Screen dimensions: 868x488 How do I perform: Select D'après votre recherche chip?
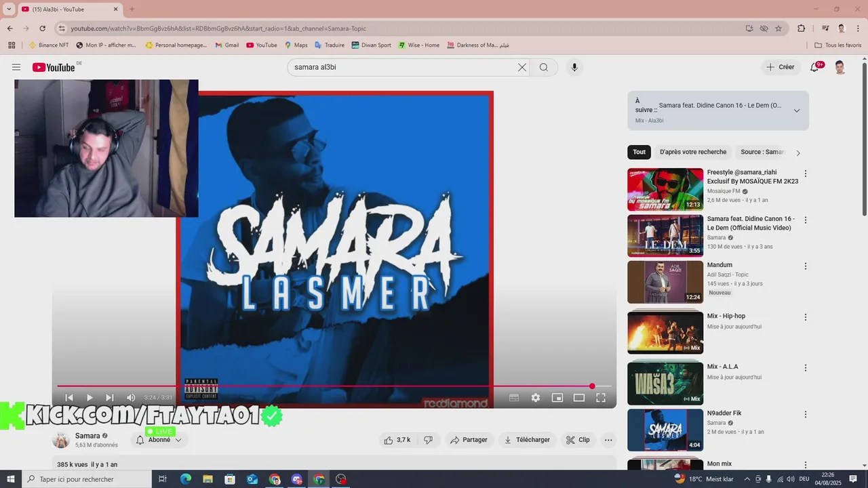click(693, 152)
